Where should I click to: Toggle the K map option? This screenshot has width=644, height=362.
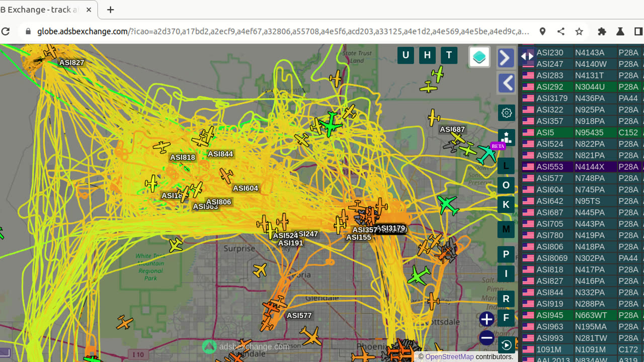pyautogui.click(x=506, y=205)
